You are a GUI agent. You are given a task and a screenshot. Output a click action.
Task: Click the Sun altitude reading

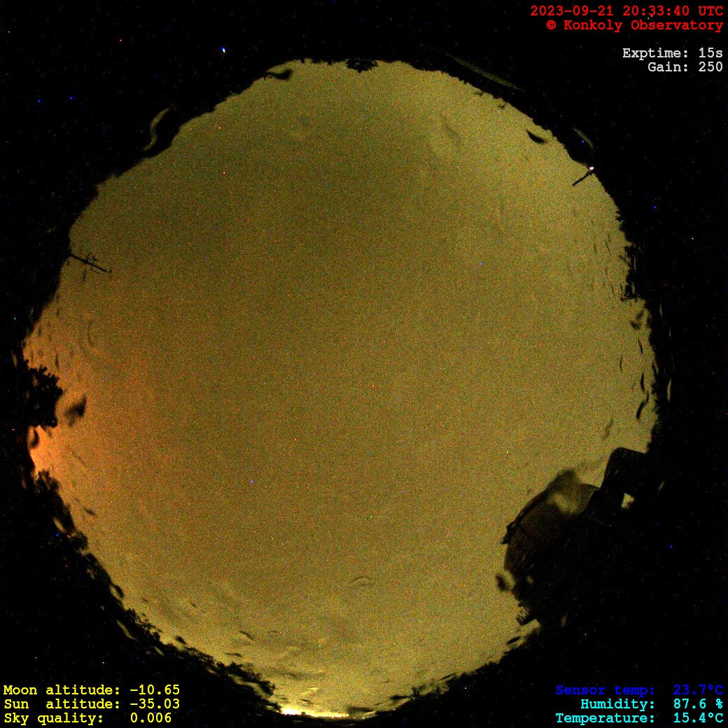(91, 704)
